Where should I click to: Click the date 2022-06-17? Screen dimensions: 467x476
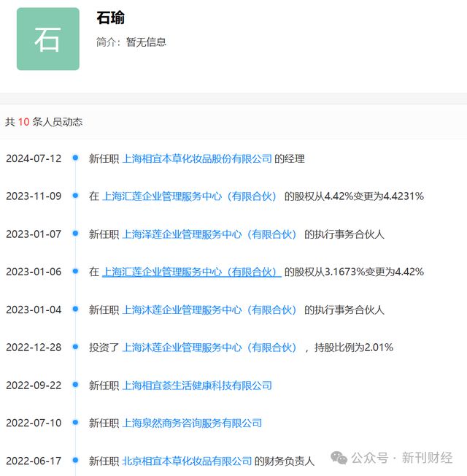pyautogui.click(x=34, y=461)
